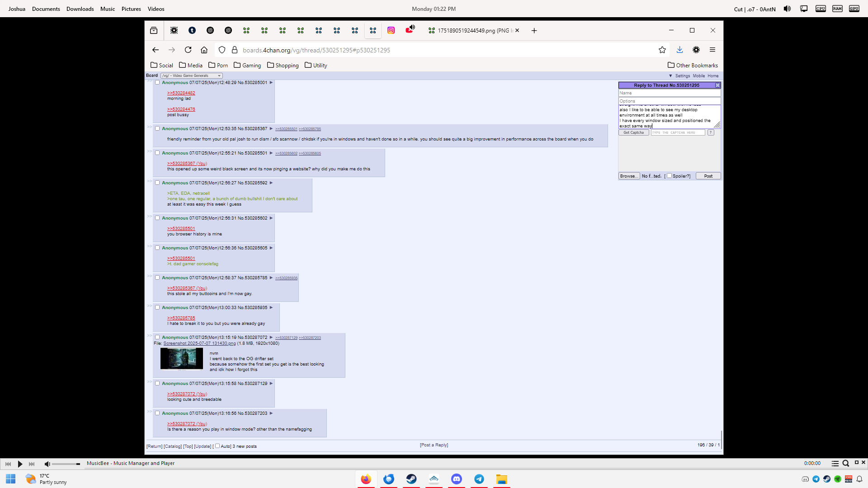
Task: Skip to next track in MusicBee
Action: tap(32, 464)
